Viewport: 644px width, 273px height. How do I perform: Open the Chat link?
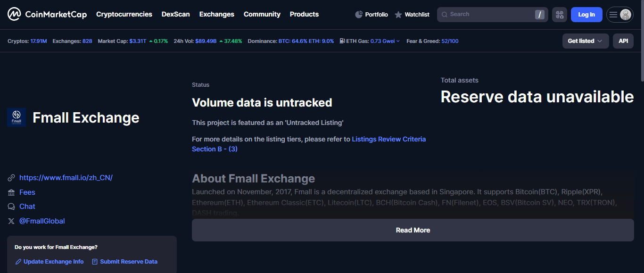(x=27, y=207)
